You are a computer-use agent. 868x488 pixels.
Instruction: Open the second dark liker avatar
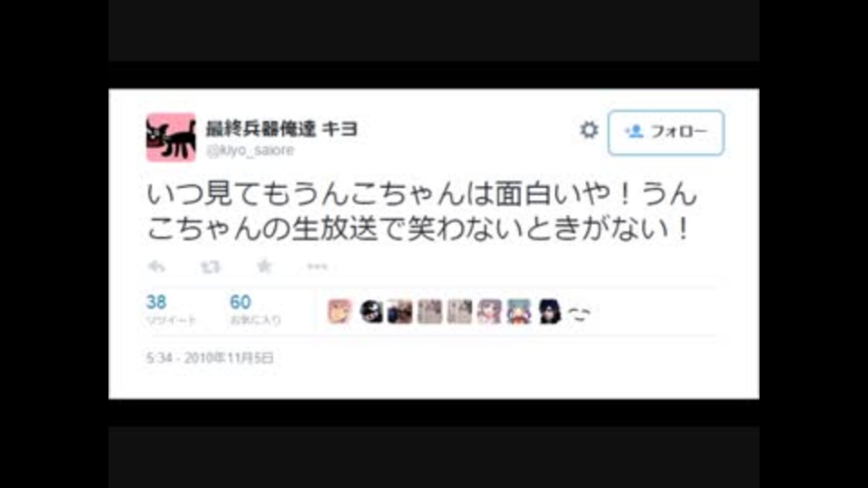click(371, 312)
